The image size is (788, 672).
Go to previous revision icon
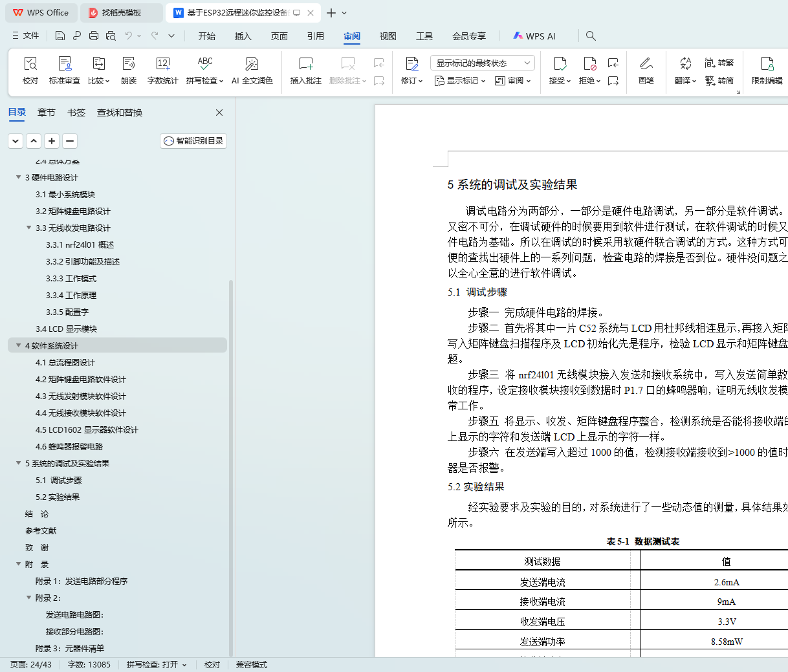[613, 63]
